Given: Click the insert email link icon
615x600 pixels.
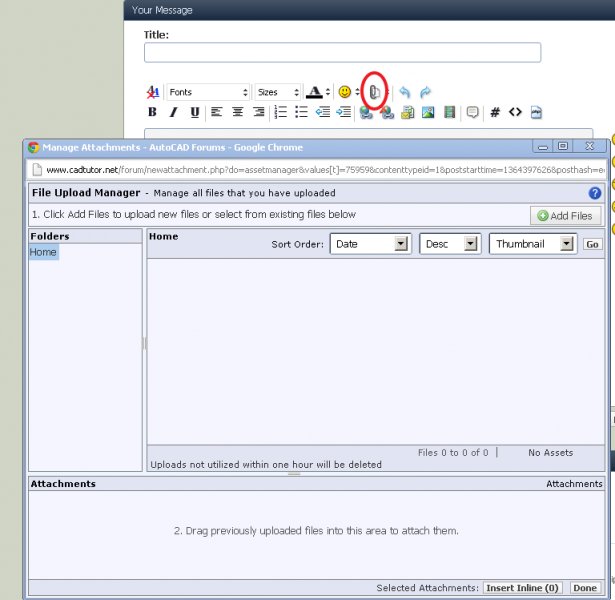Looking at the screenshot, I should click(x=408, y=113).
